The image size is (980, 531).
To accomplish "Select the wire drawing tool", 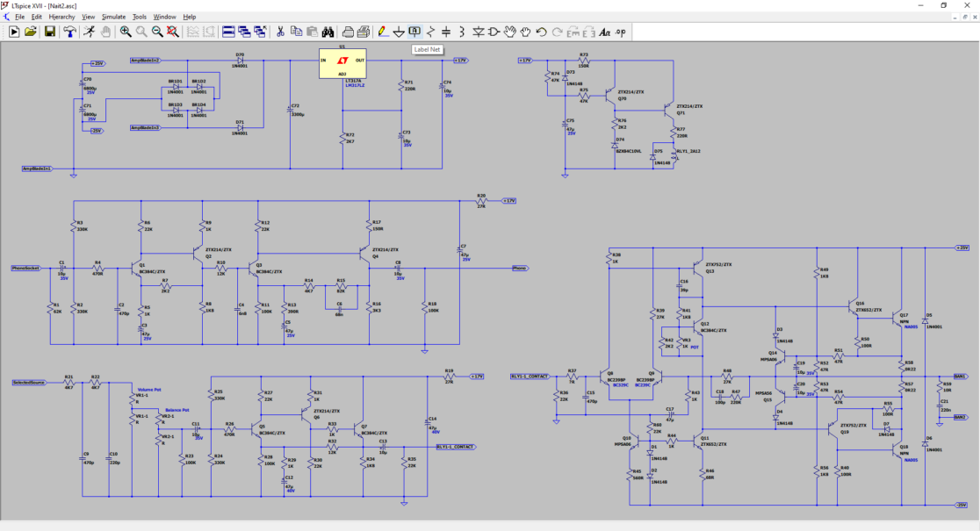I will point(383,33).
